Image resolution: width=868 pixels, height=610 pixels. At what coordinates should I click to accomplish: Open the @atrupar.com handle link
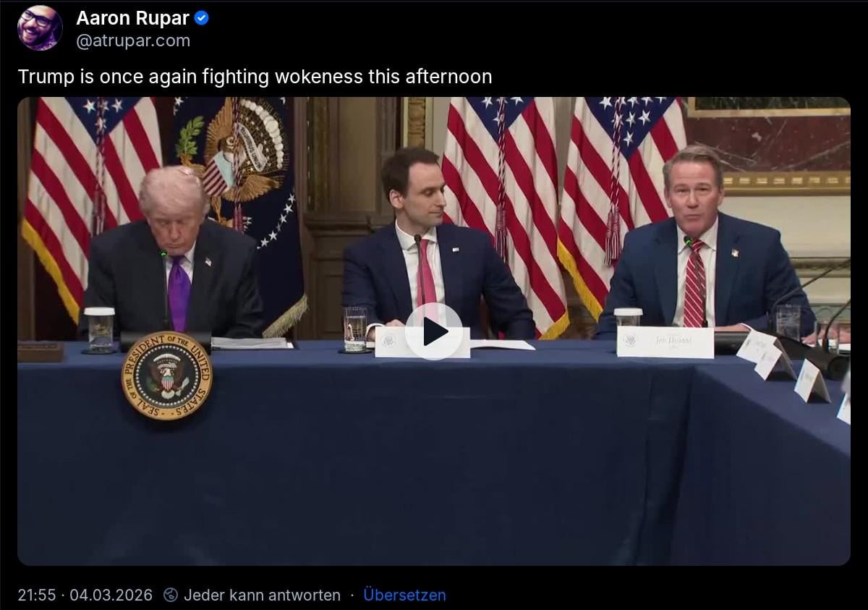(x=133, y=41)
